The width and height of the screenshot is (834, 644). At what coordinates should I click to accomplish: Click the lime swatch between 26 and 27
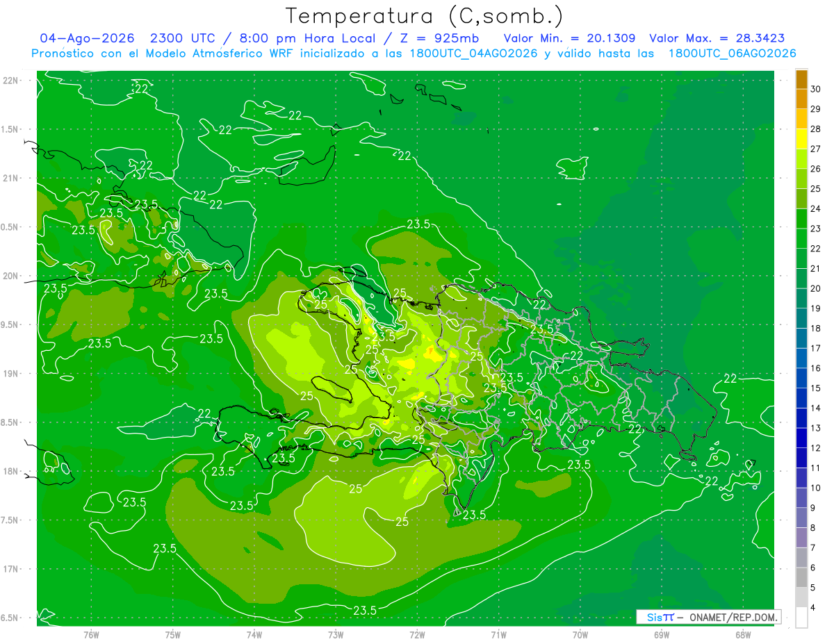coord(801,159)
